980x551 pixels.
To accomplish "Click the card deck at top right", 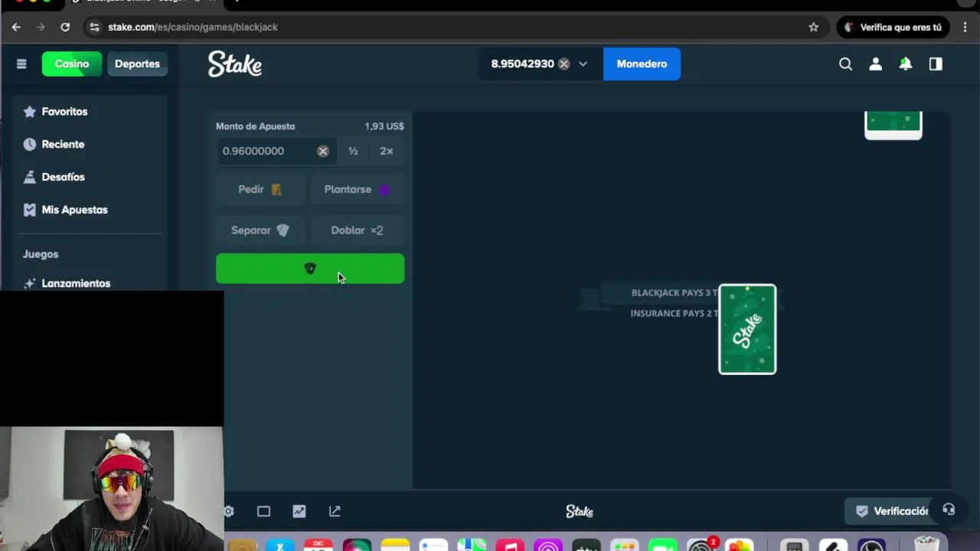I will click(x=893, y=126).
